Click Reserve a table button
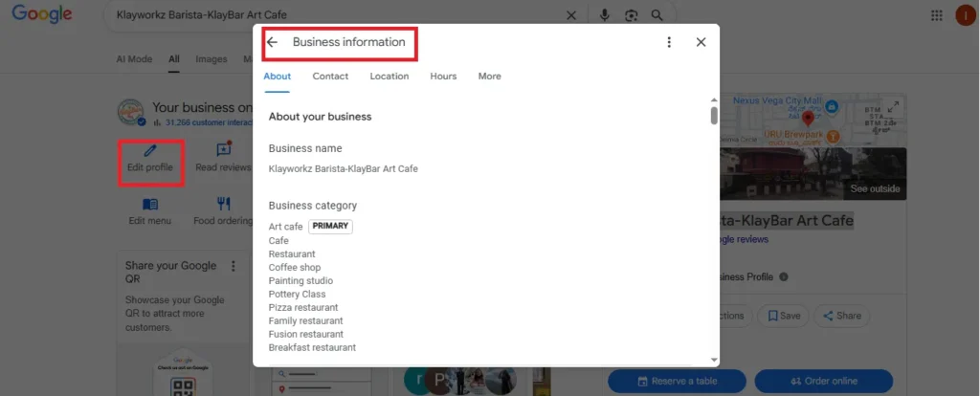The height and width of the screenshot is (396, 980). (677, 381)
